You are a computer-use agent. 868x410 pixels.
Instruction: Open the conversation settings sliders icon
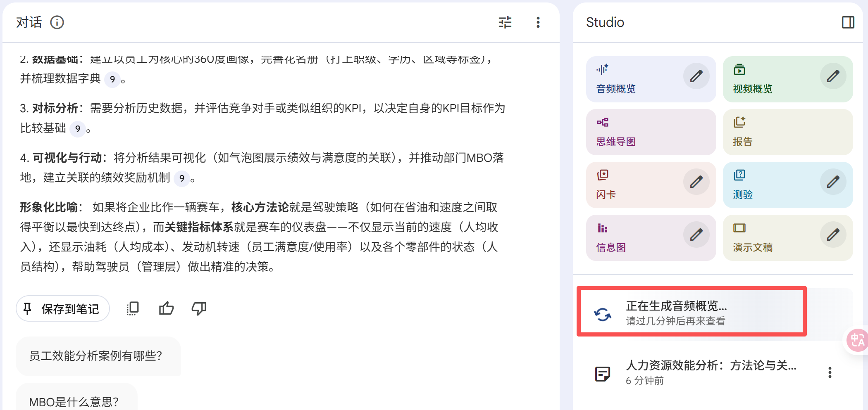tap(504, 22)
